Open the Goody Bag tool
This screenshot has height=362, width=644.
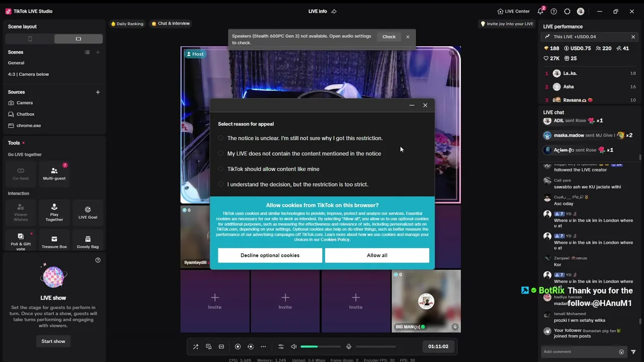(x=88, y=241)
